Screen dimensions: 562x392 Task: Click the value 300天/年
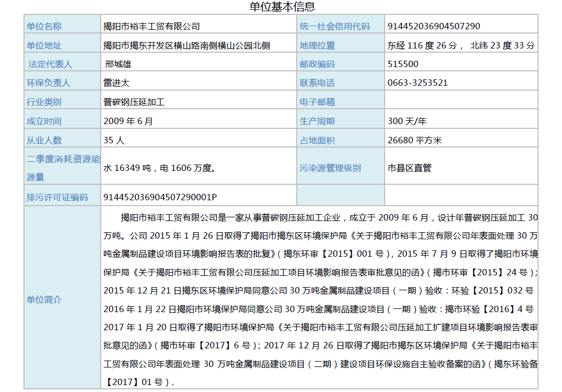[407, 121]
